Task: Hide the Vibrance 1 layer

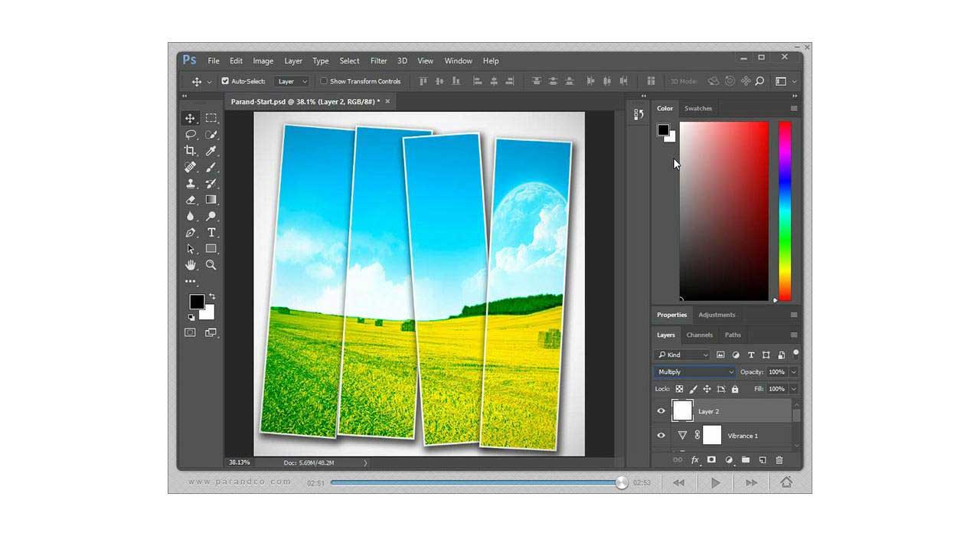Action: pos(660,435)
